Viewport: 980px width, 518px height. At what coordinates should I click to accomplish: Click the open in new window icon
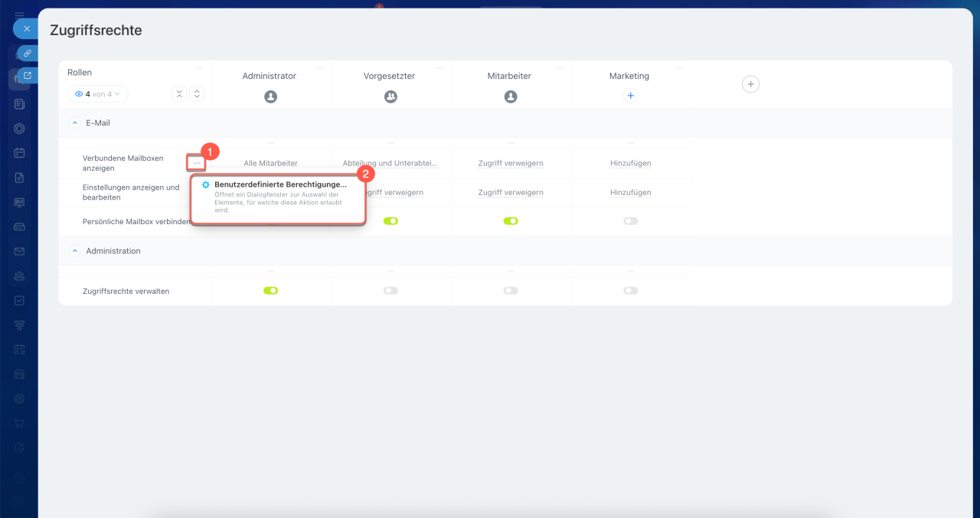pyautogui.click(x=28, y=76)
